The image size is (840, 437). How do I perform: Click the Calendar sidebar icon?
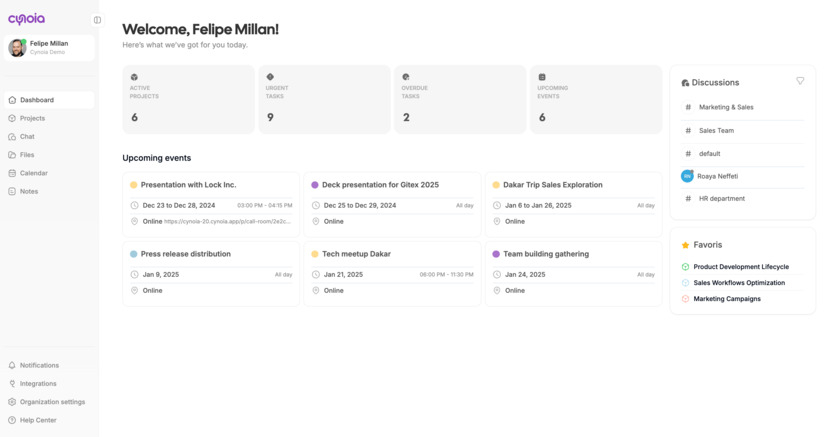12,173
